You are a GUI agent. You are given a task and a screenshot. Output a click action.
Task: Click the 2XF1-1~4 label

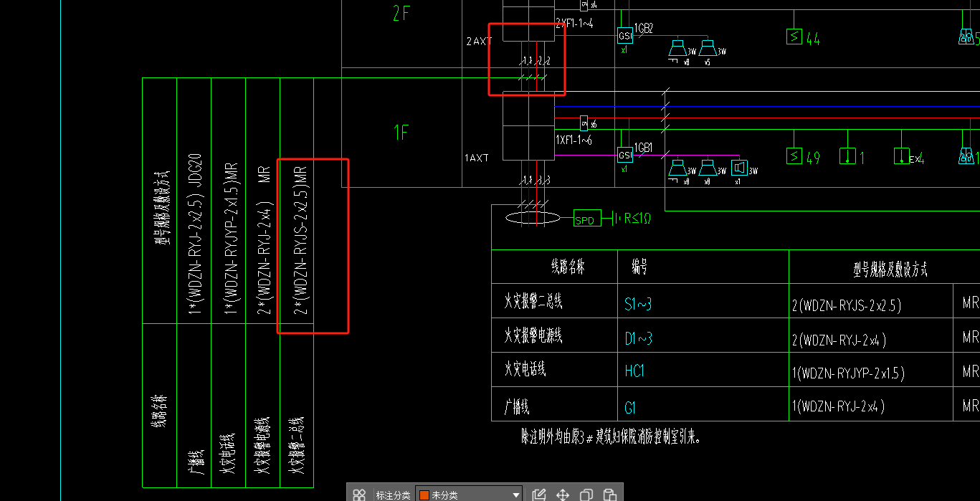(575, 24)
